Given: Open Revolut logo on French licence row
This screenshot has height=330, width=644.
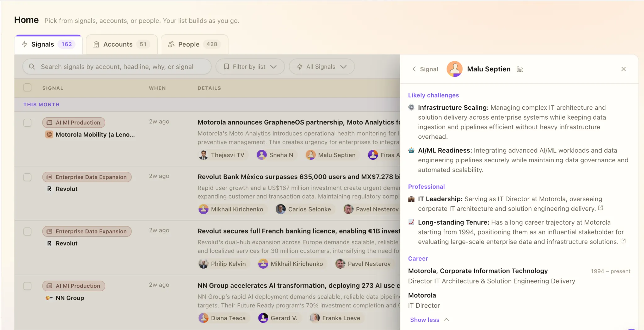Looking at the screenshot, I should tap(49, 243).
